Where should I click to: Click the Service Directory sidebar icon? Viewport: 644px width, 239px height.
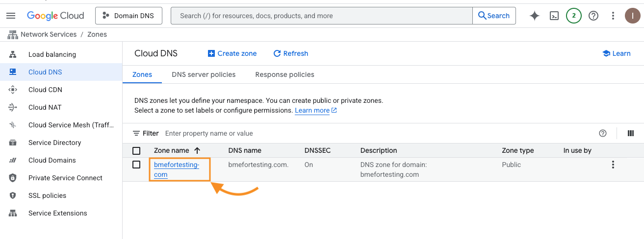tap(13, 143)
